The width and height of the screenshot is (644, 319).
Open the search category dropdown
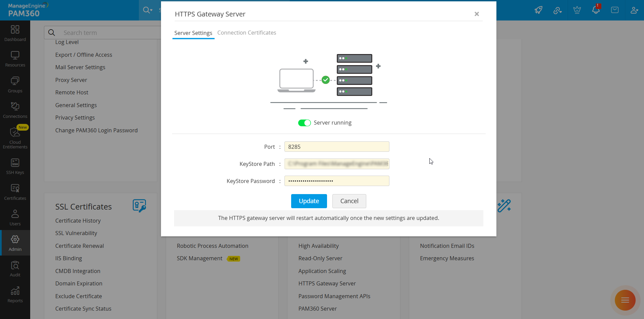(148, 10)
